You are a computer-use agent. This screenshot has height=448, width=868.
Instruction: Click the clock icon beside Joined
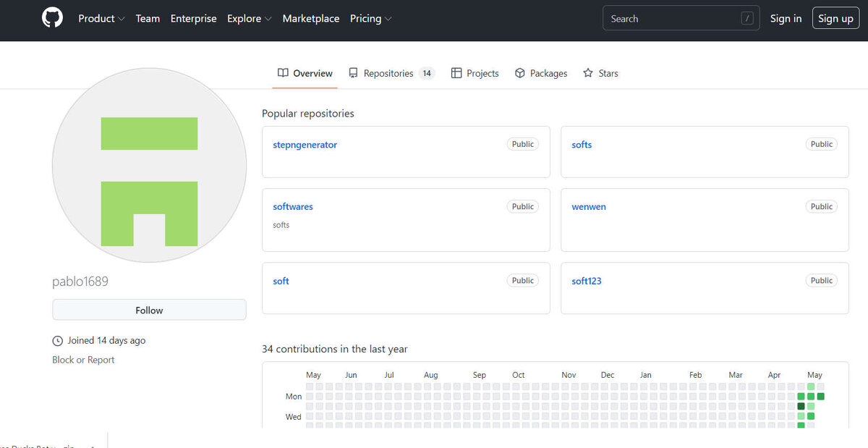pyautogui.click(x=58, y=341)
